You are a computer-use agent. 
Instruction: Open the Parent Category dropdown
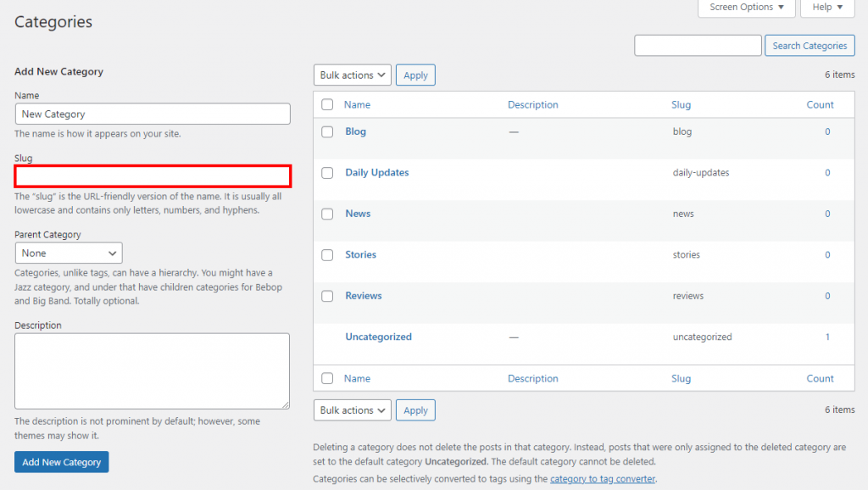[68, 253]
